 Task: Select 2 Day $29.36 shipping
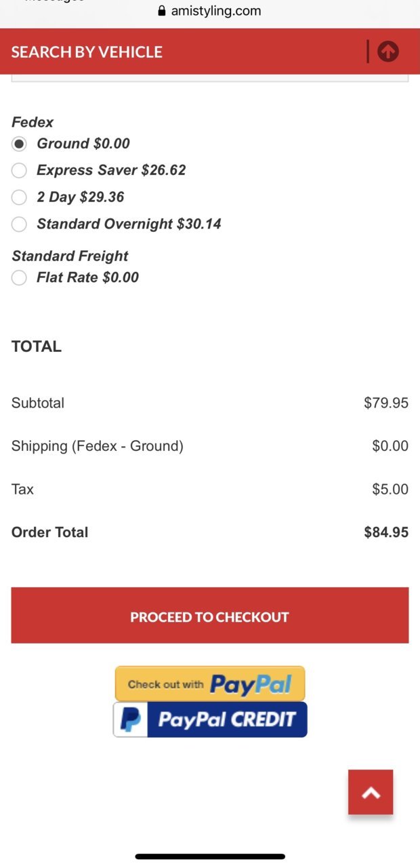[x=19, y=197]
